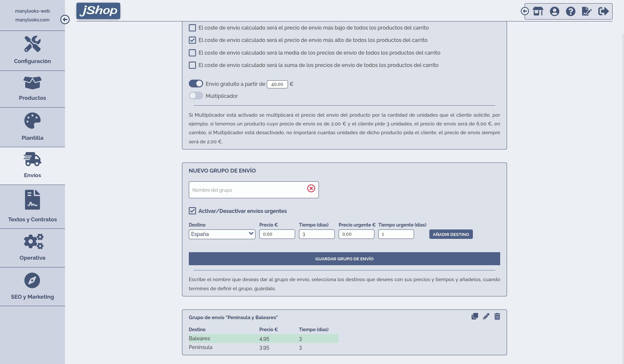Check the average shipping price option

(192, 53)
